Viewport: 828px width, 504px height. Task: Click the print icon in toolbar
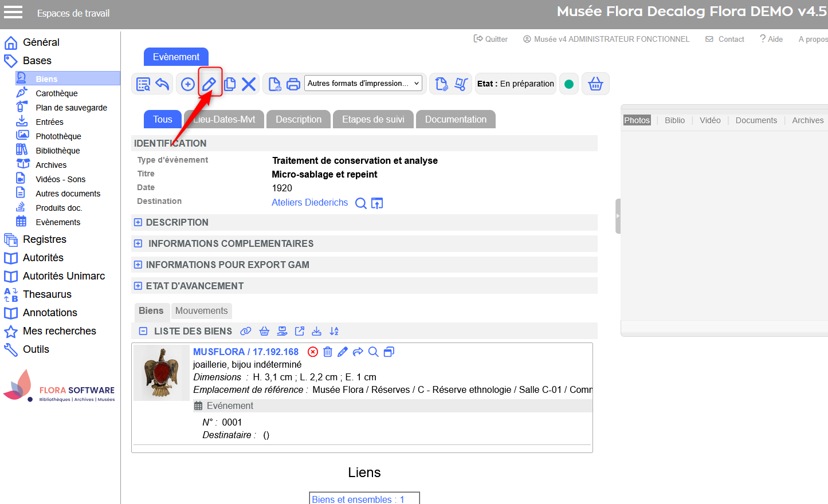293,84
